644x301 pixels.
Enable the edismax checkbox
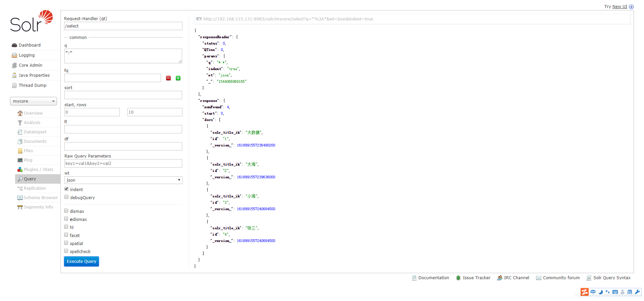click(x=66, y=219)
